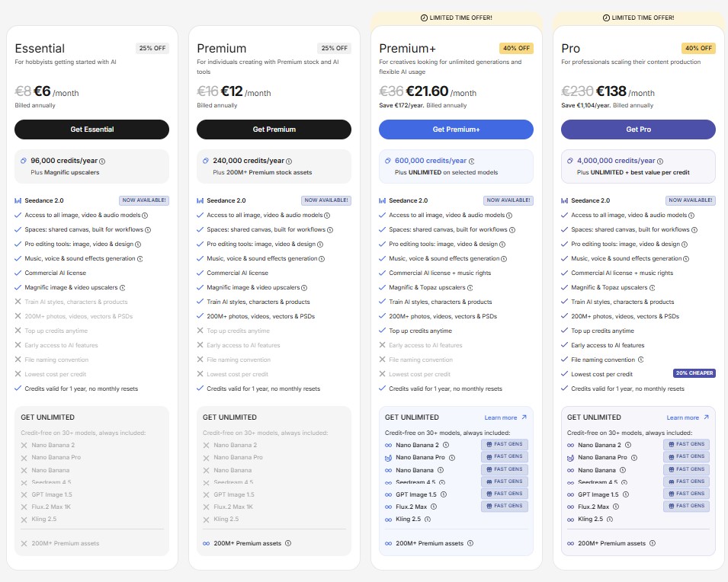Click info icon beside Nano Banana Pro in Pro plan
This screenshot has height=582, width=728.
click(x=634, y=458)
